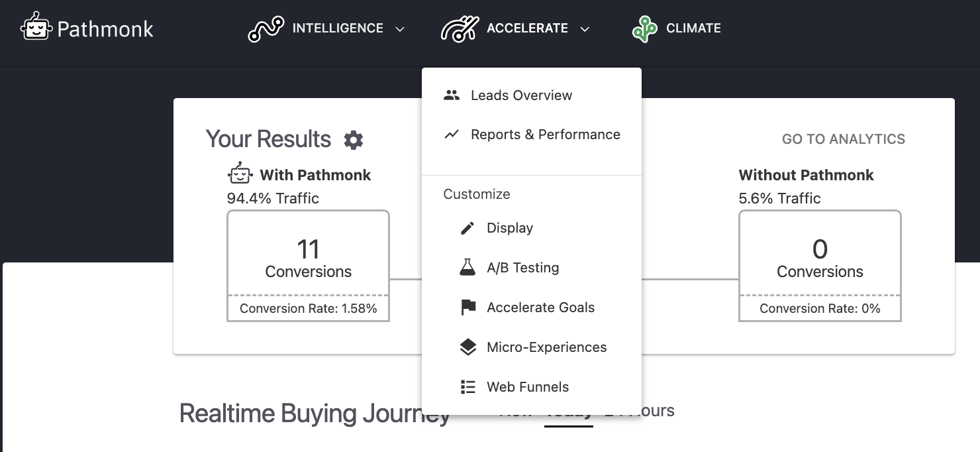
Task: Click the Accelerate speedometer icon
Action: coord(460,28)
